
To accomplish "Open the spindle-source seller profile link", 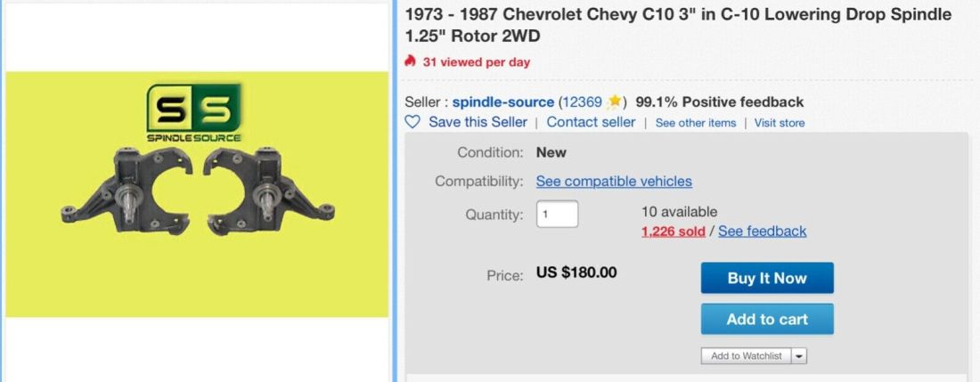I will tap(502, 102).
